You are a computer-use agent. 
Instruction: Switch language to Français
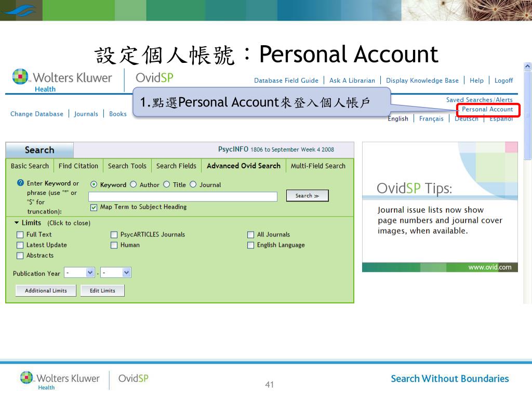(x=431, y=119)
